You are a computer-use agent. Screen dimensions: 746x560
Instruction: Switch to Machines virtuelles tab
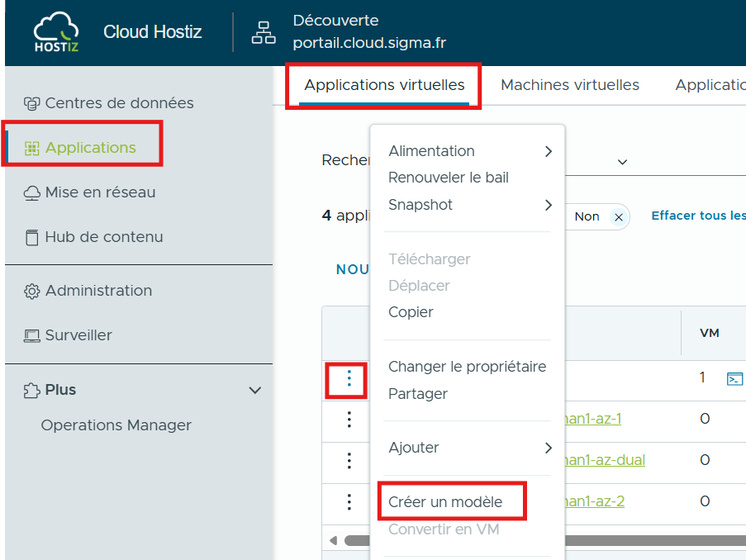click(569, 85)
